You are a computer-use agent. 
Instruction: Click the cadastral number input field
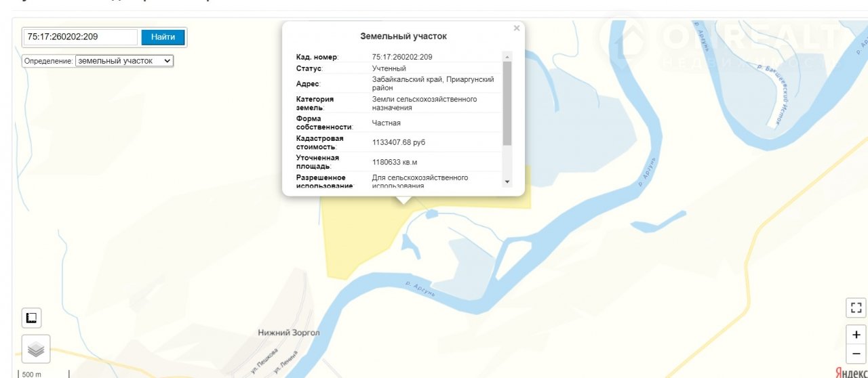coord(81,37)
